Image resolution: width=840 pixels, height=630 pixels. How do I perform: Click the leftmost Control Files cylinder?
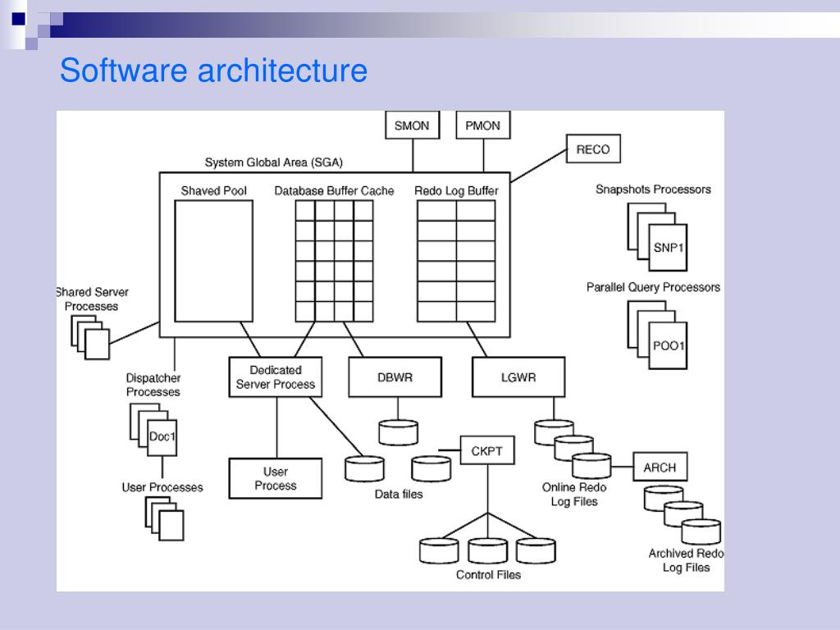click(x=440, y=550)
